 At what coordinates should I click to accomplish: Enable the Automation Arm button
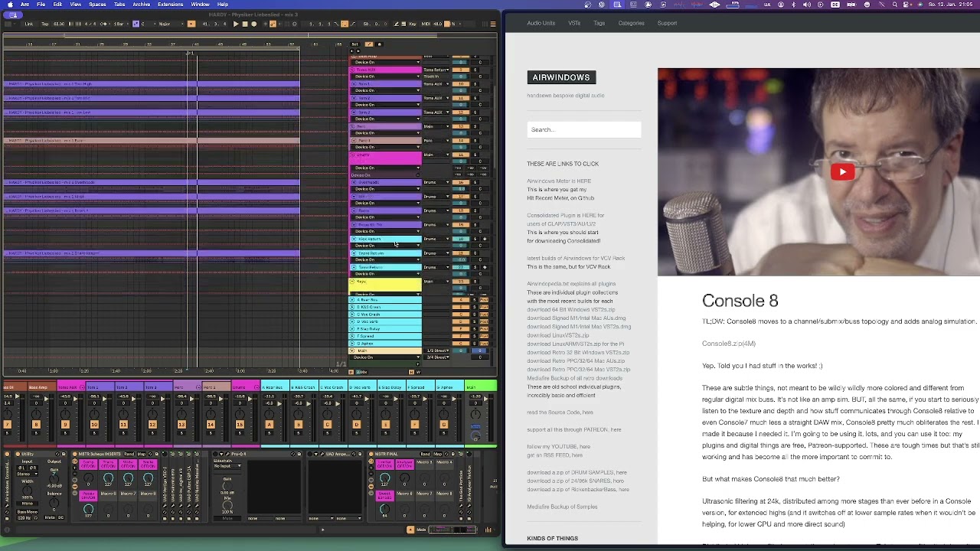coord(273,24)
